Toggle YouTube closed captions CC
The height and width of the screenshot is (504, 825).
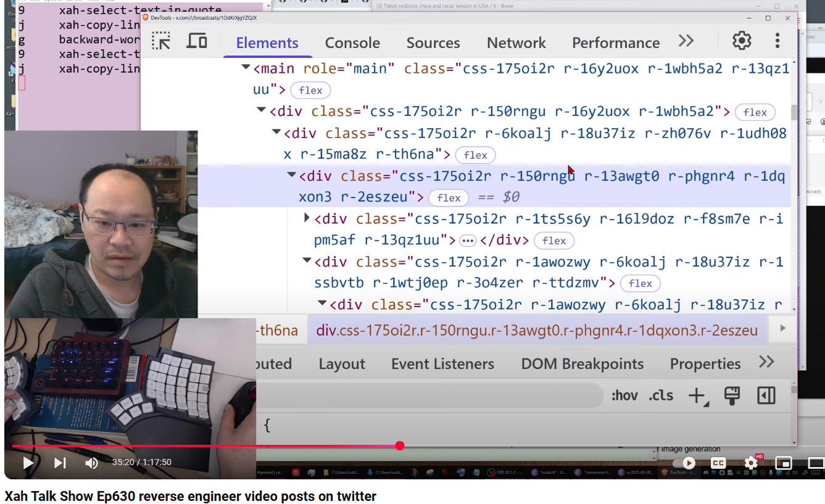pyautogui.click(x=718, y=463)
